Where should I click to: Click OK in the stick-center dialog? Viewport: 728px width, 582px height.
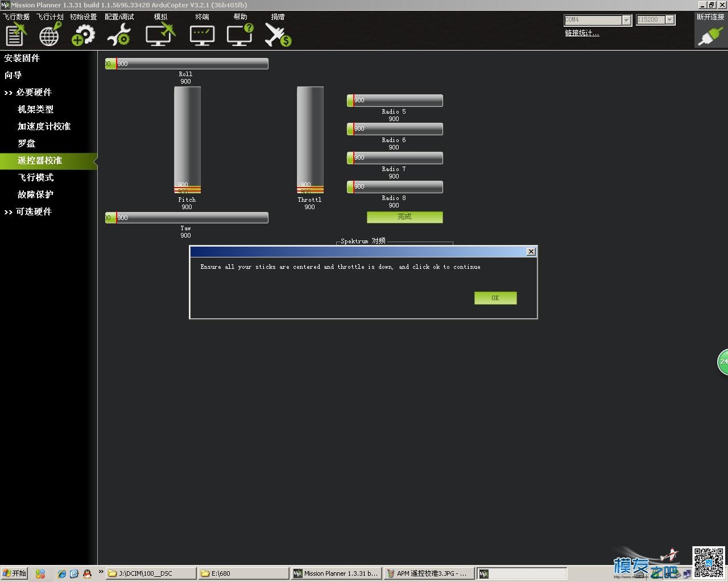(495, 298)
